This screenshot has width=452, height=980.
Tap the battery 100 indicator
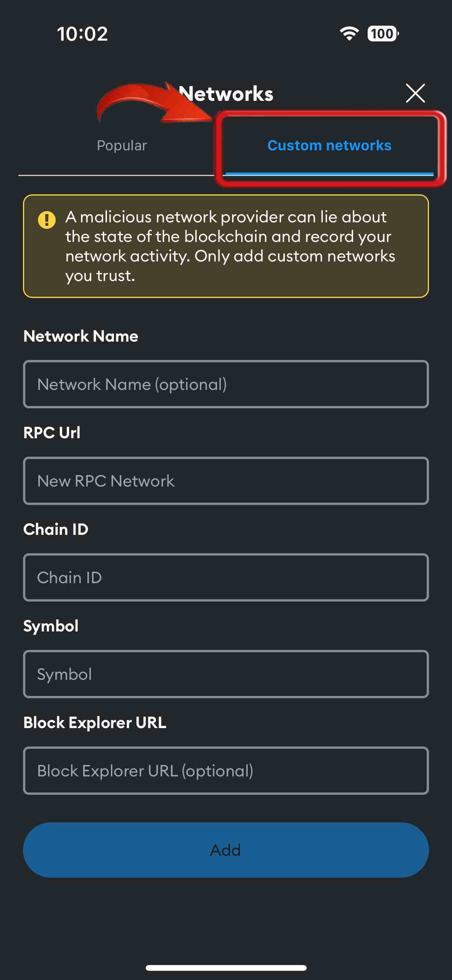pyautogui.click(x=383, y=34)
